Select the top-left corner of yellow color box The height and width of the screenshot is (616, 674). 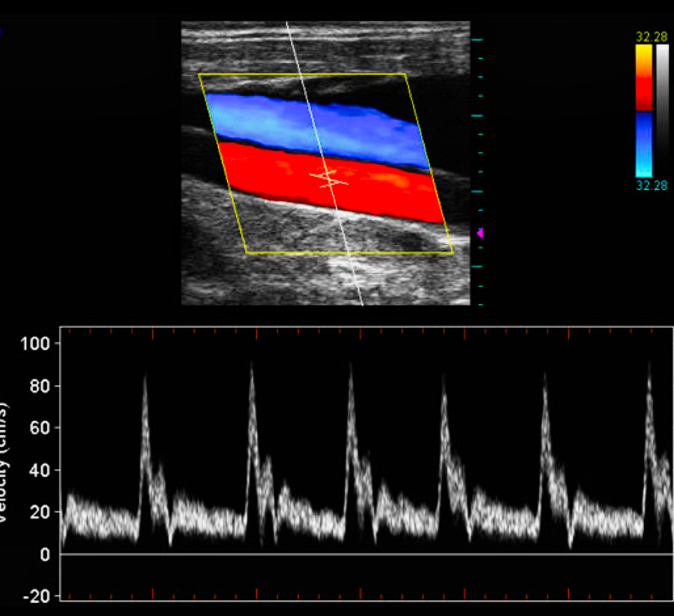click(200, 75)
